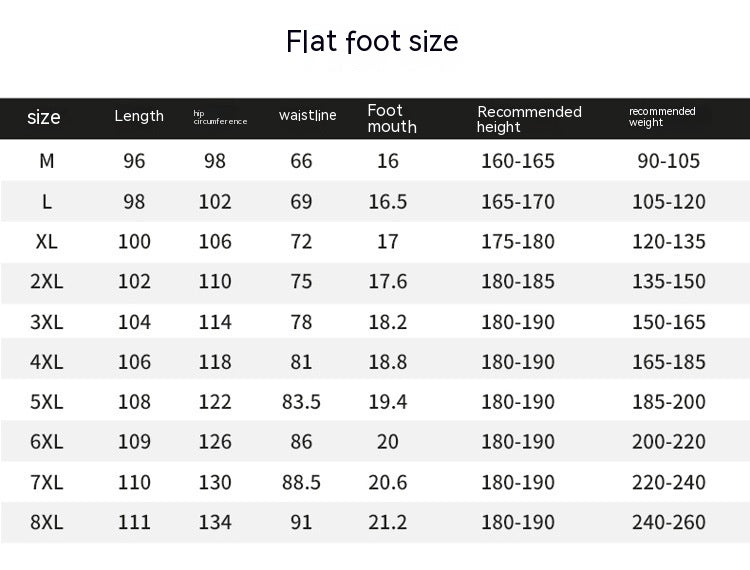Viewport: 750px width, 570px height.
Task: Select the 88.5 waistline value
Action: click(x=301, y=482)
